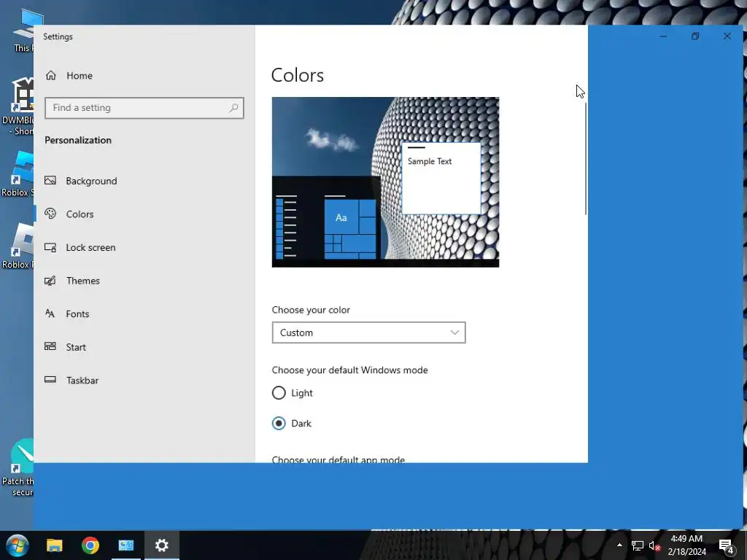Open the clock showing 4:49 AM
Viewport: 747px width, 560px height.
point(686,545)
